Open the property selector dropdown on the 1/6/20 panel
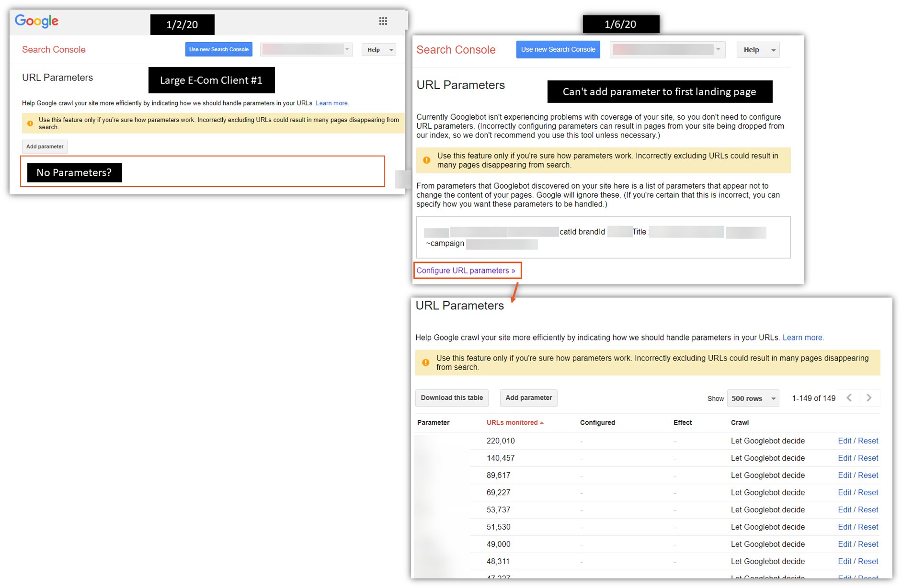This screenshot has height=588, width=902. click(x=667, y=49)
